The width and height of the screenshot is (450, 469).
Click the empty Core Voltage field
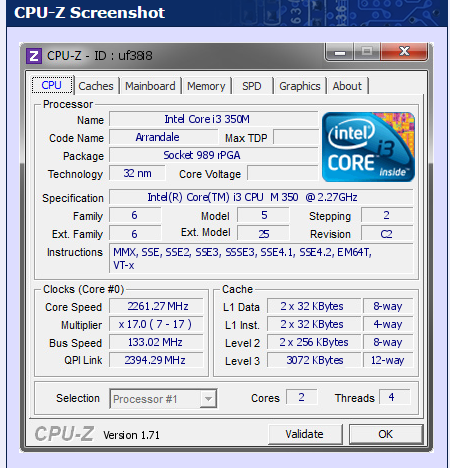(283, 173)
